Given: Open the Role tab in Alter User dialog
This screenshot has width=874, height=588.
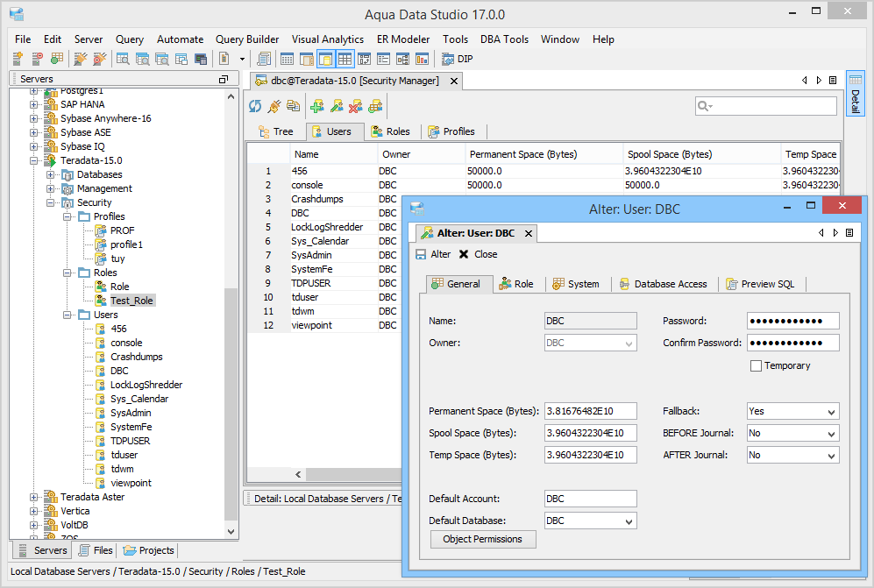Looking at the screenshot, I should [516, 284].
